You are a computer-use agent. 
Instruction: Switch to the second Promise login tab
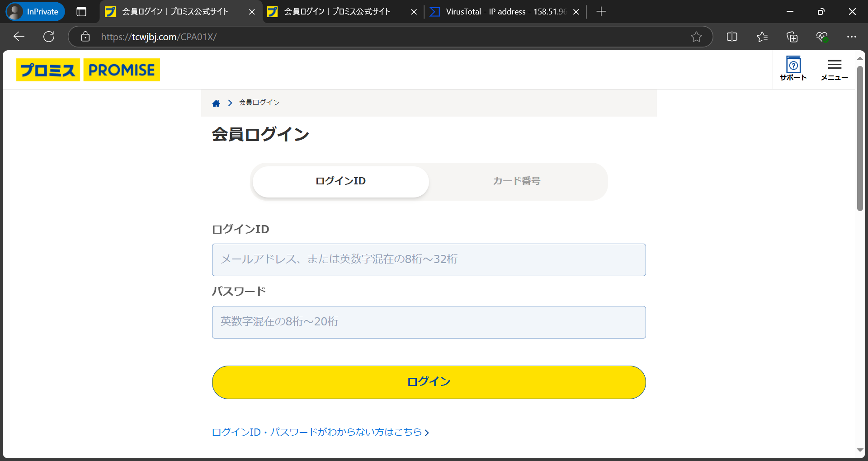[x=337, y=12]
